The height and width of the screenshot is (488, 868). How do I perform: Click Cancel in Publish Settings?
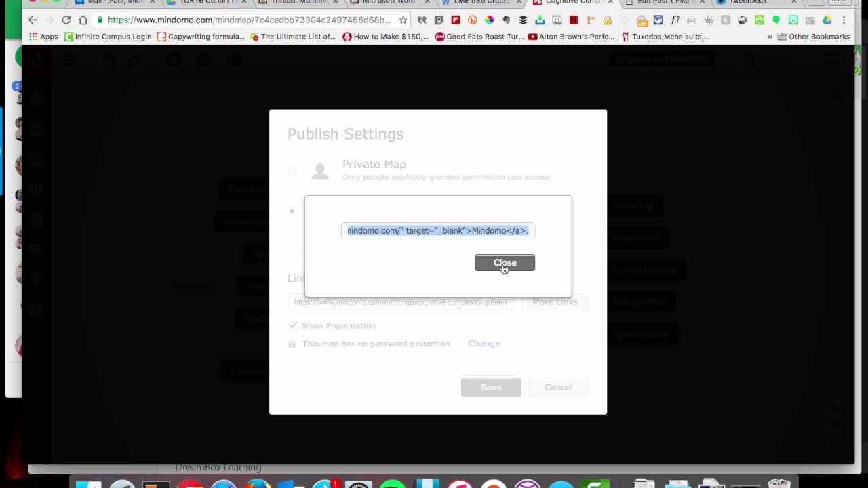click(558, 387)
